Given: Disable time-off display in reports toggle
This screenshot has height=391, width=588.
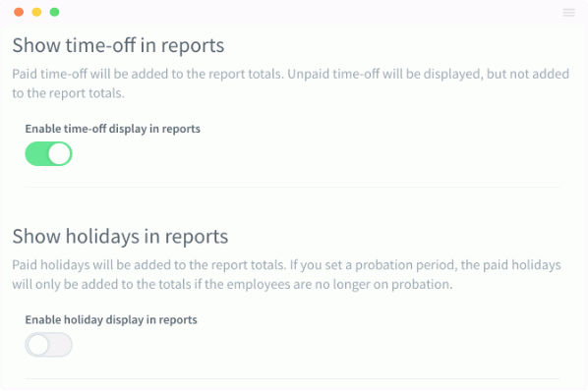Looking at the screenshot, I should pos(48,153).
